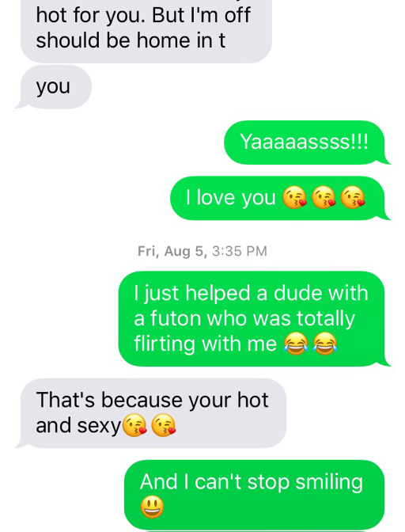Tap 'I just helped a dude with' line

click(x=251, y=293)
